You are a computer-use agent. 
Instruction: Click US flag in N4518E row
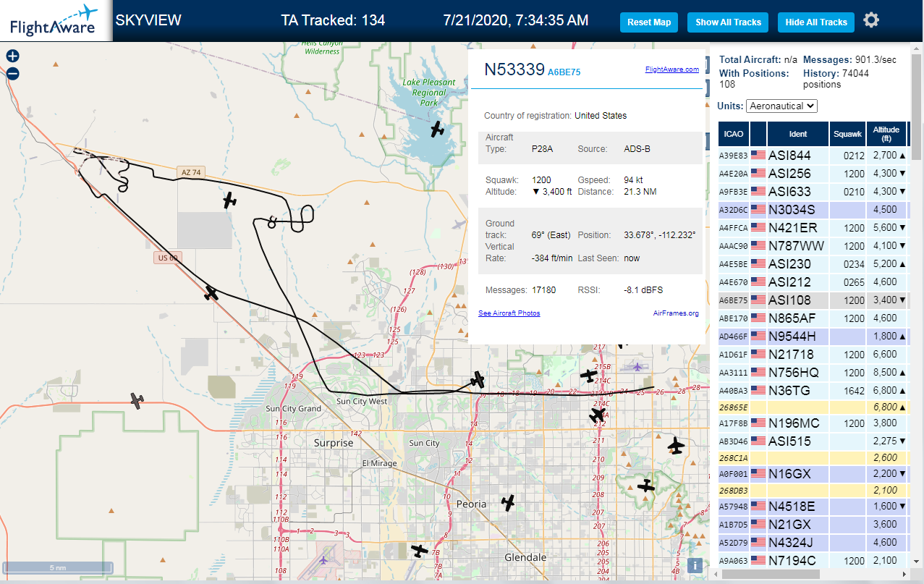(x=758, y=506)
